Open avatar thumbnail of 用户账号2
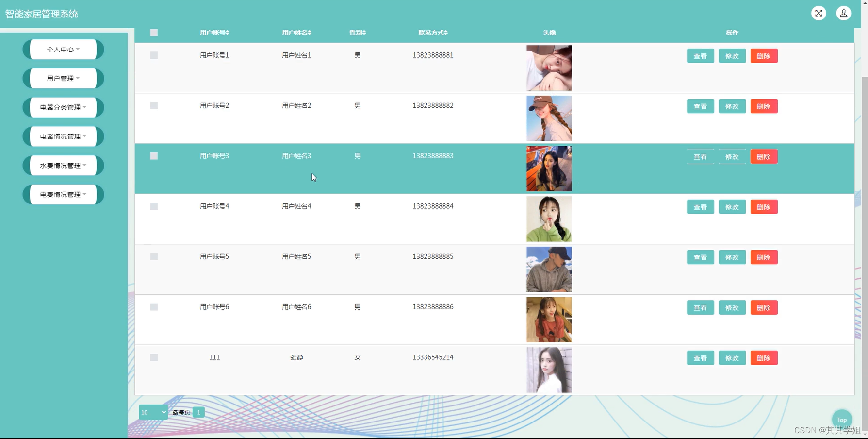This screenshot has height=439, width=868. [x=549, y=118]
